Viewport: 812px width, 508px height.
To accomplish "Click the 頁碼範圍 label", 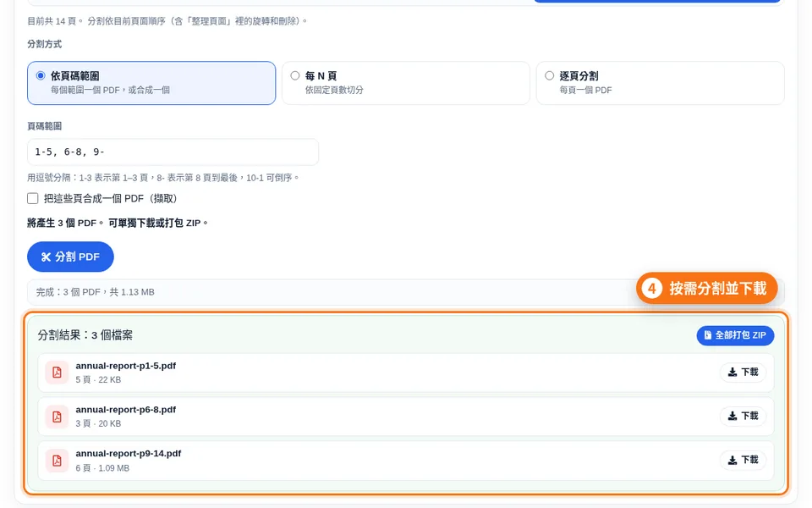I will click(45, 126).
